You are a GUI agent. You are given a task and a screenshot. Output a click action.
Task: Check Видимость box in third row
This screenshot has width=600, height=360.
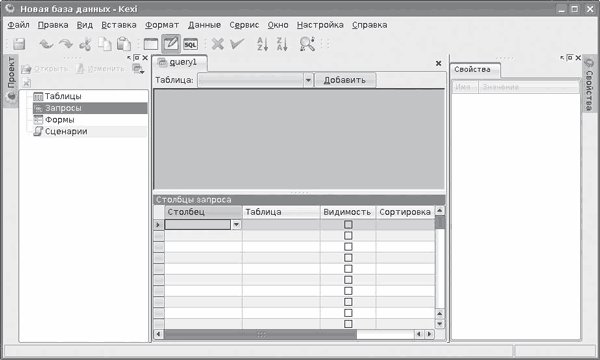348,247
